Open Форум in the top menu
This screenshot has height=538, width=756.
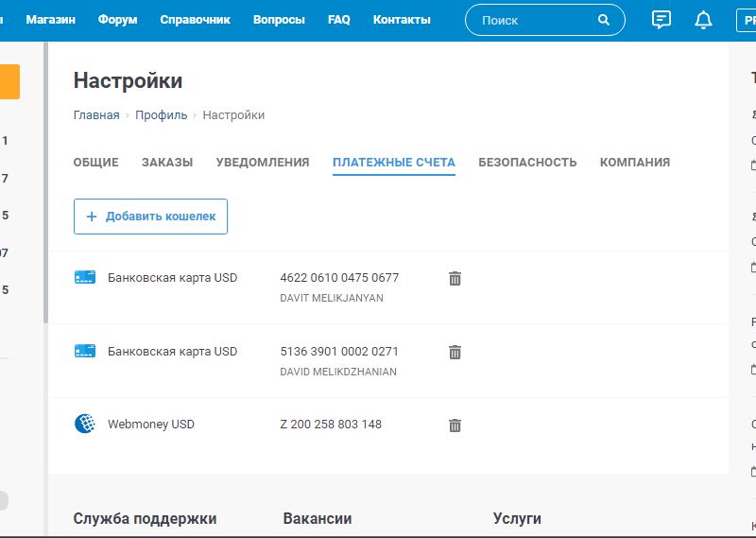pyautogui.click(x=117, y=20)
